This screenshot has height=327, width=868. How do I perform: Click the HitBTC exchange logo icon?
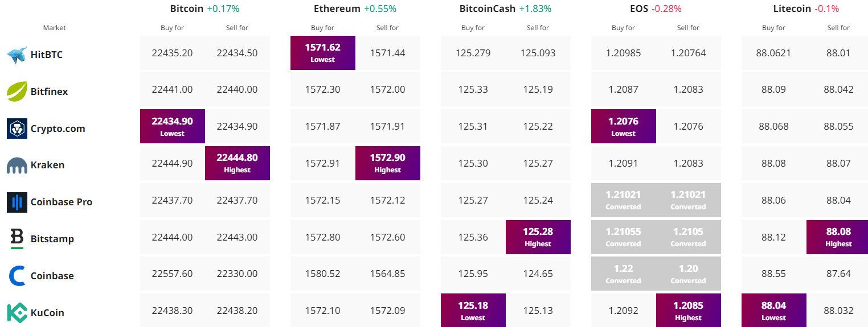pos(17,55)
